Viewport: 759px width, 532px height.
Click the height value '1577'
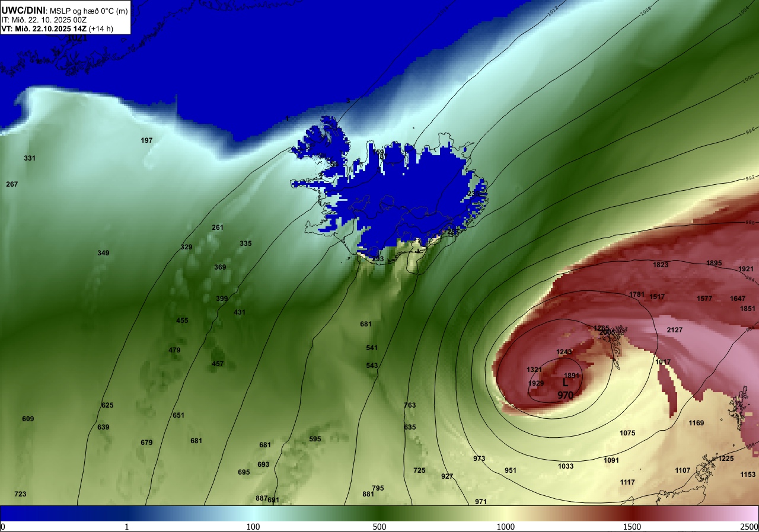tap(704, 299)
